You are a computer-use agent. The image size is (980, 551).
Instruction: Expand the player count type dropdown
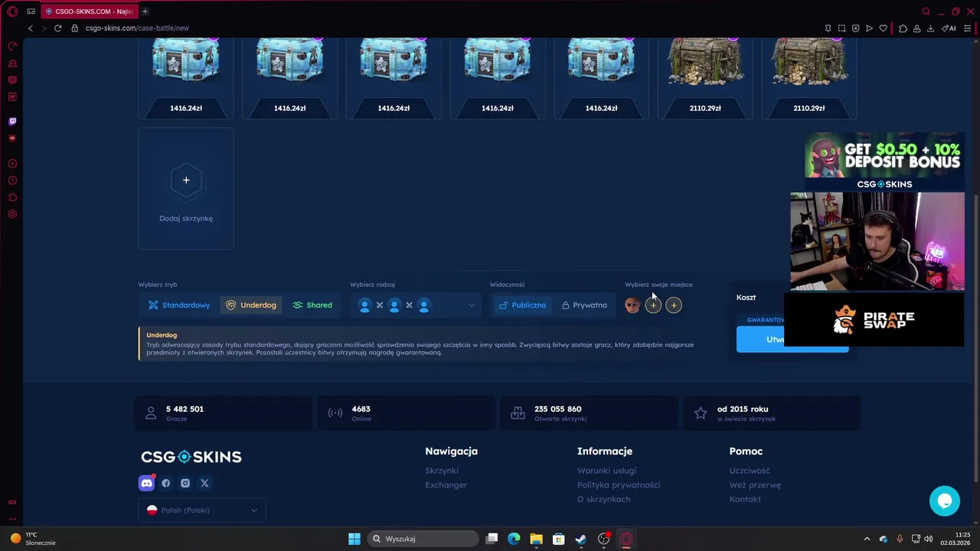417,305
